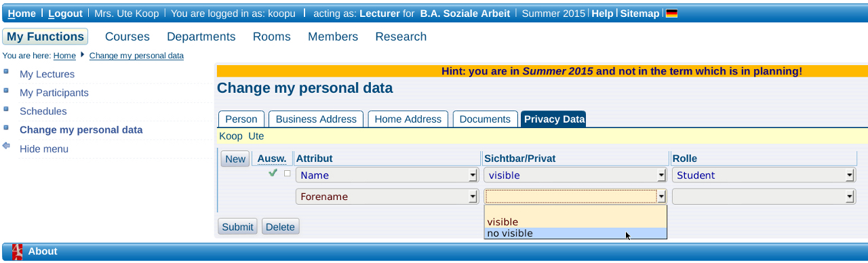This screenshot has height=263, width=868.
Task: Open the Name attribute dropdown
Action: click(387, 176)
